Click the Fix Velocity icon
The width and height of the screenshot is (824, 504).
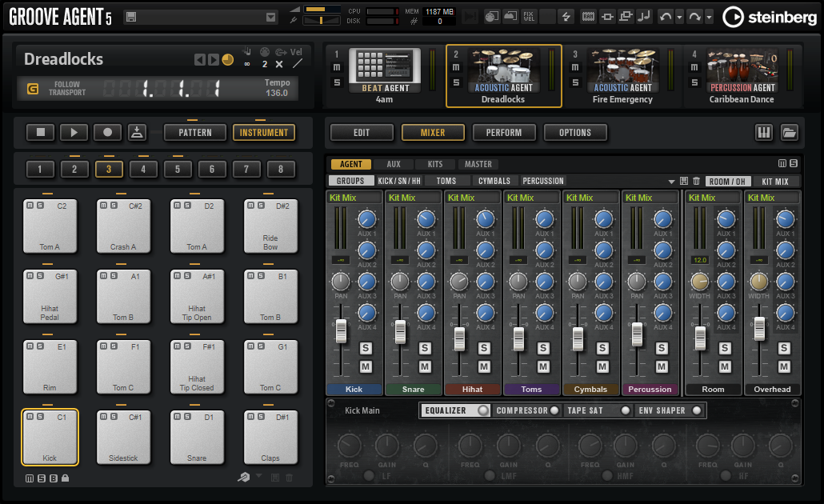[529, 17]
